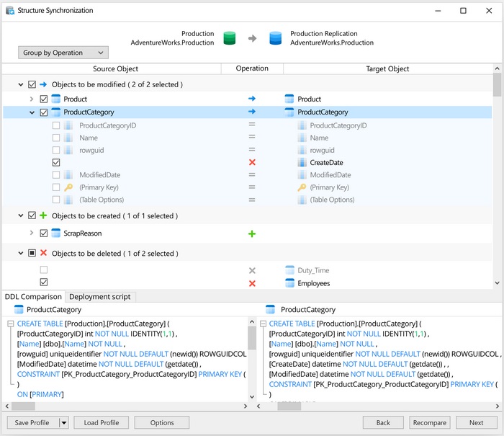Click the right DDL pane horizontal scrollbar thumb

pyautogui.click(x=289, y=406)
